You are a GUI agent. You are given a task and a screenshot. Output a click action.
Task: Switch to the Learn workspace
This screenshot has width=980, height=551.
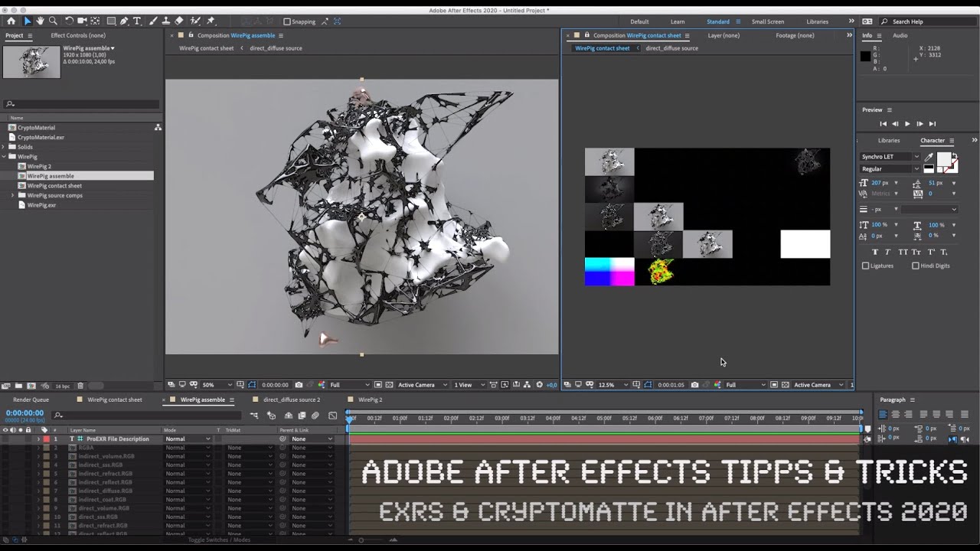tap(678, 21)
